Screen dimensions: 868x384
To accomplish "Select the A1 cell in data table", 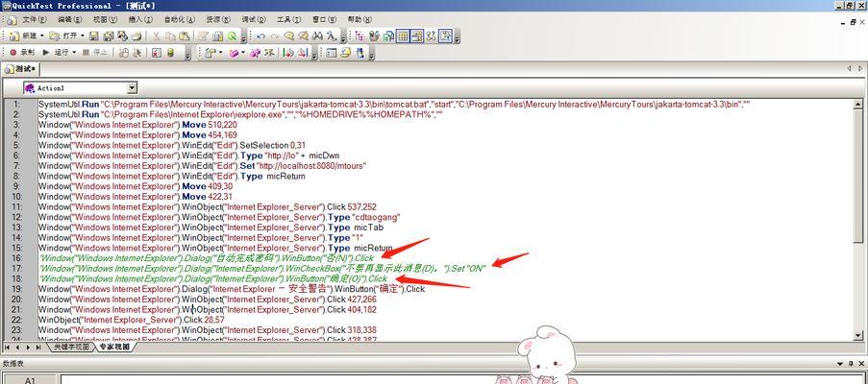I will pos(30,380).
